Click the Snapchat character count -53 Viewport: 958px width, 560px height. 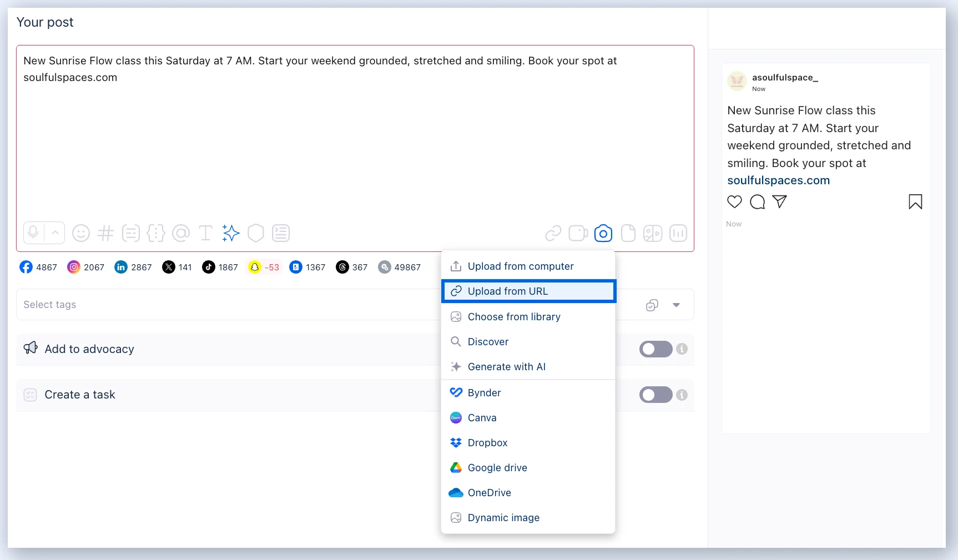264,267
